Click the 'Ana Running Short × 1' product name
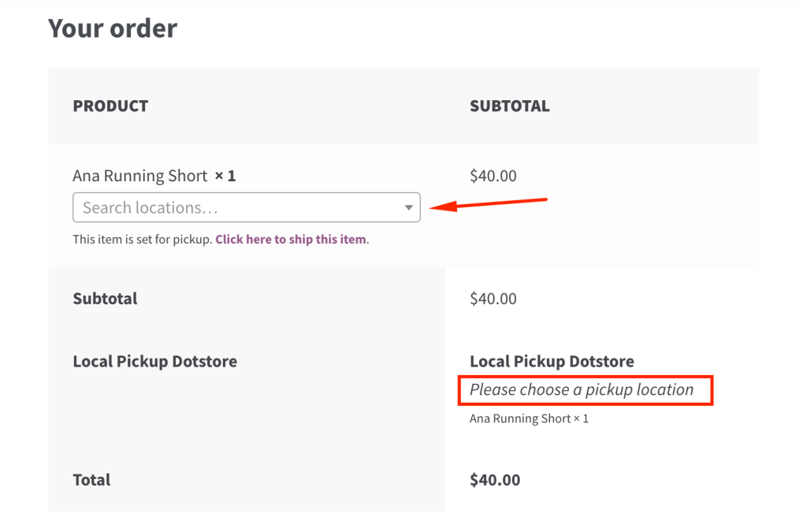This screenshot has width=807, height=532. 140,176
